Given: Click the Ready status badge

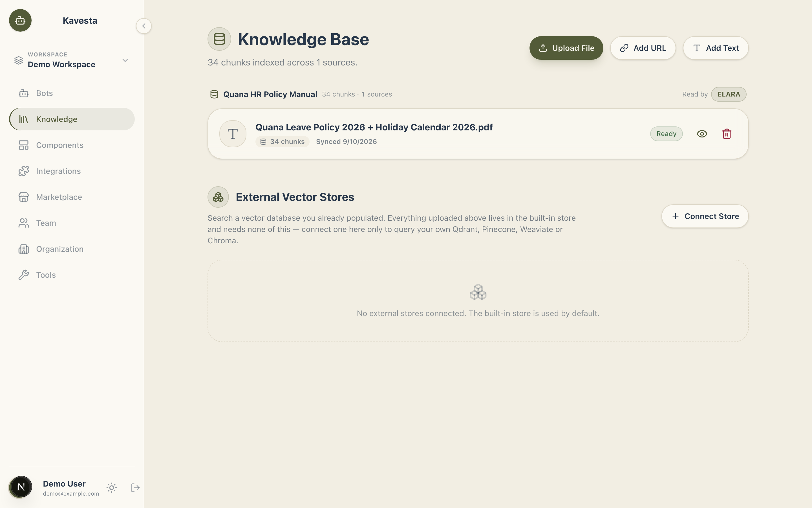Looking at the screenshot, I should click(x=666, y=134).
